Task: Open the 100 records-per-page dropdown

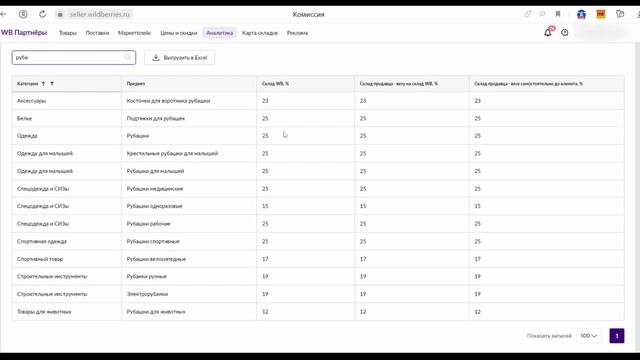Action: (589, 336)
